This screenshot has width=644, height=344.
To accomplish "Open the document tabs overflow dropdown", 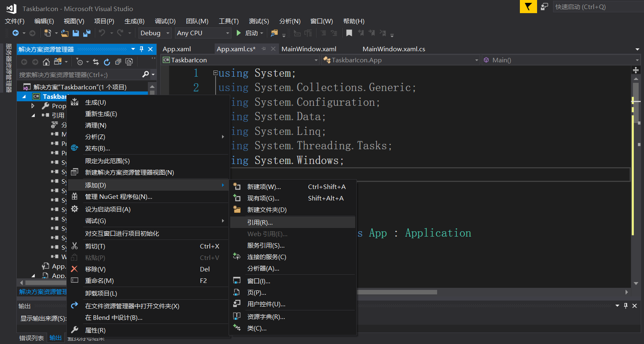I will coord(637,49).
